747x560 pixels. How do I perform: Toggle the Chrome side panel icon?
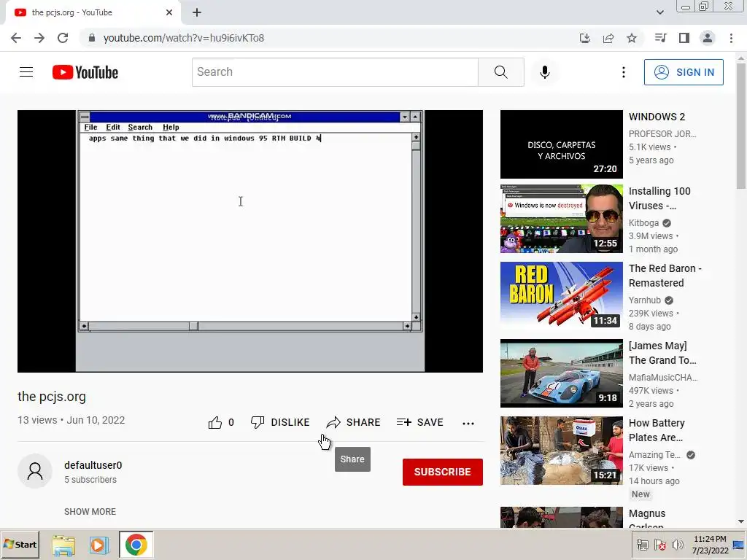[x=684, y=38]
